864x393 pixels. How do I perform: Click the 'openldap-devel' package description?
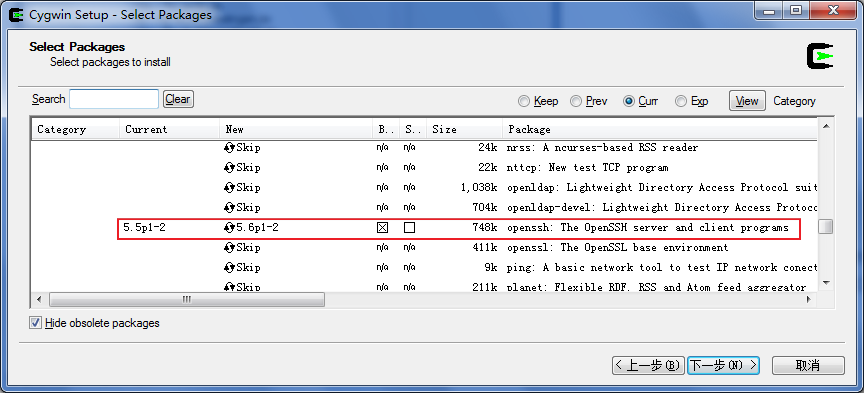click(x=661, y=208)
